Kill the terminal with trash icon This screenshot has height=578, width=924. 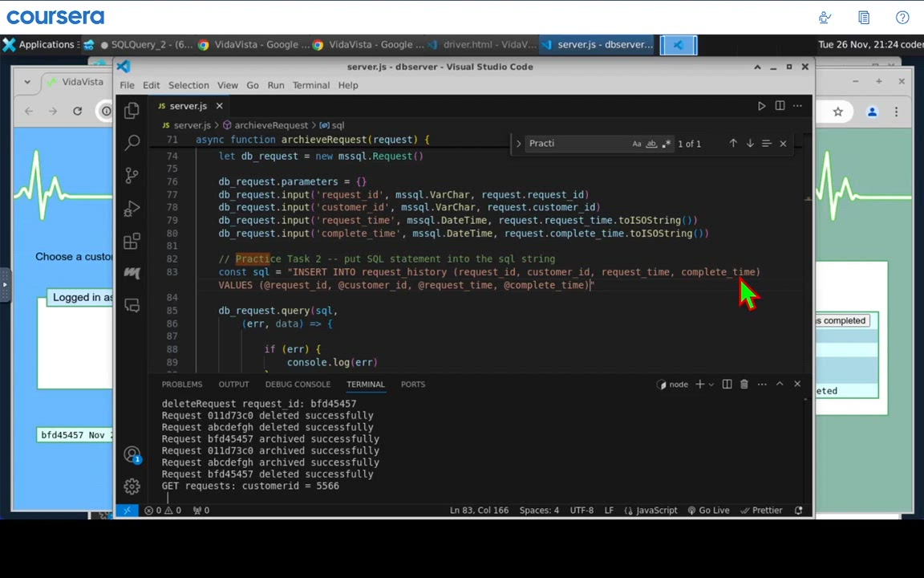[x=744, y=385]
